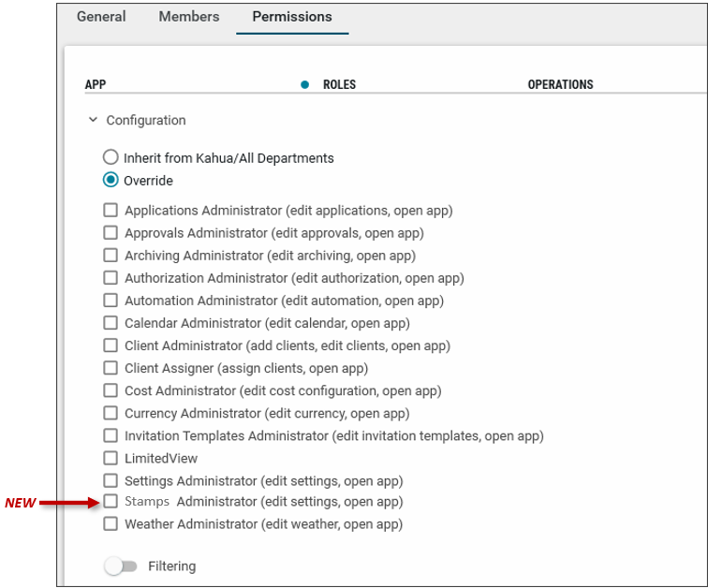Tick Client Administrator checkbox
Image resolution: width=708 pixels, height=588 pixels.
pos(111,345)
